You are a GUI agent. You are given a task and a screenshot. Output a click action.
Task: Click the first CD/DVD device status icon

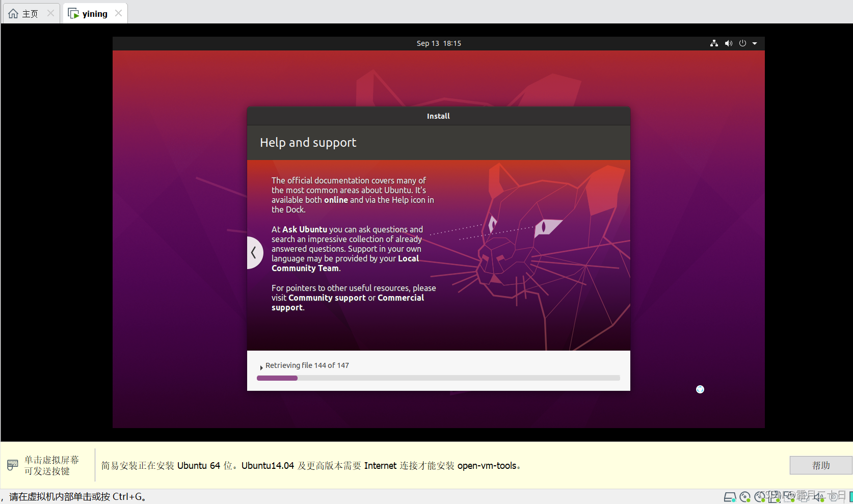[745, 497]
